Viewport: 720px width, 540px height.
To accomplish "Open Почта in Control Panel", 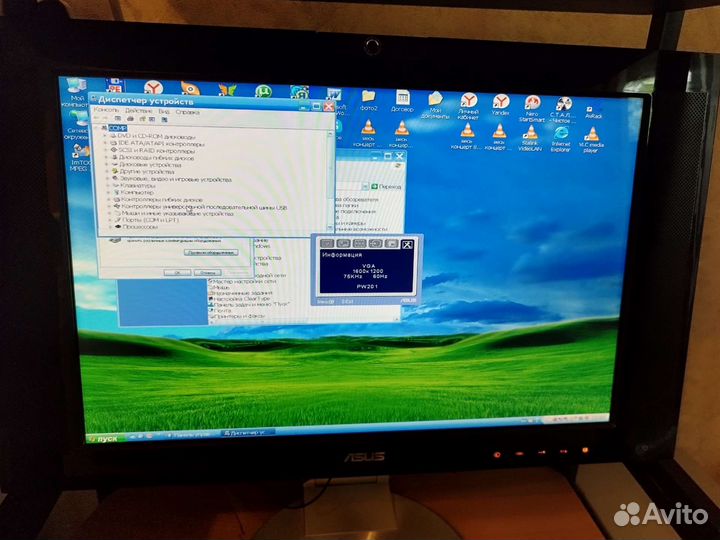I will 220,310.
